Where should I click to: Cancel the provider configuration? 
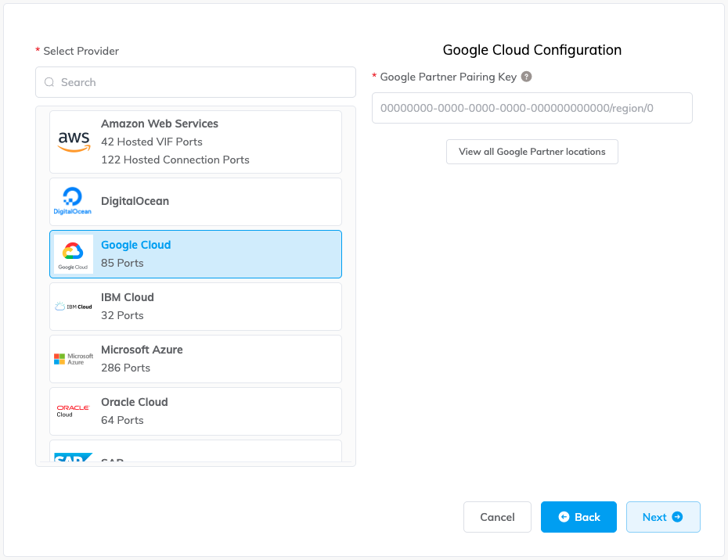497,517
